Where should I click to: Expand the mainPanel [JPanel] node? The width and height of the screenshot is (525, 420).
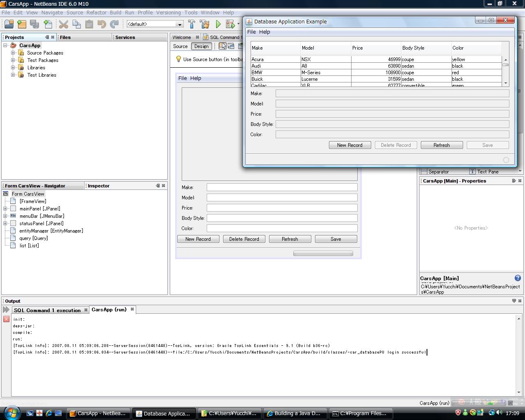point(5,209)
